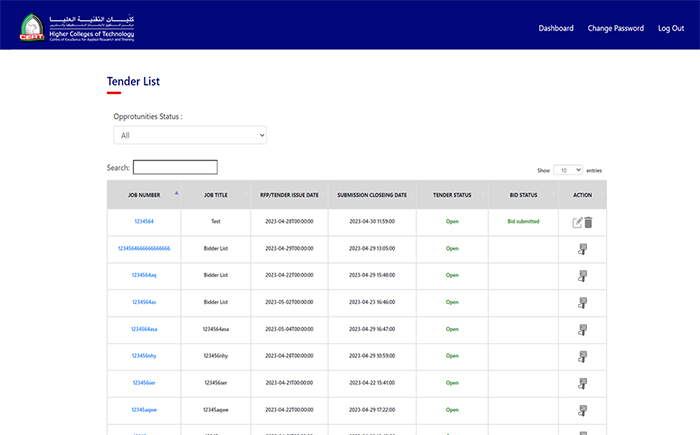Click job title 123456nhy cell
Screen dimensions: 700x435
point(216,356)
